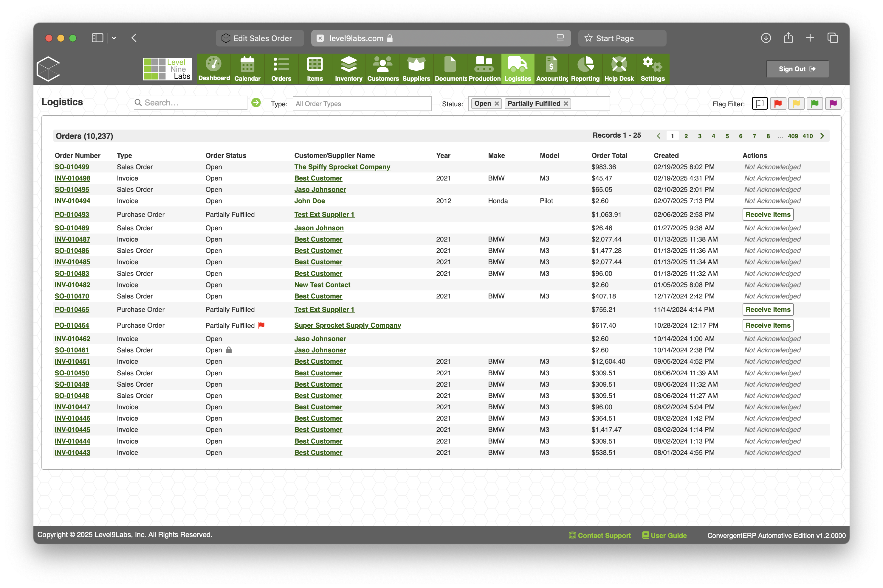Viewport: 883px width, 588px height.
Task: Open the Help Desk module
Action: (619, 69)
